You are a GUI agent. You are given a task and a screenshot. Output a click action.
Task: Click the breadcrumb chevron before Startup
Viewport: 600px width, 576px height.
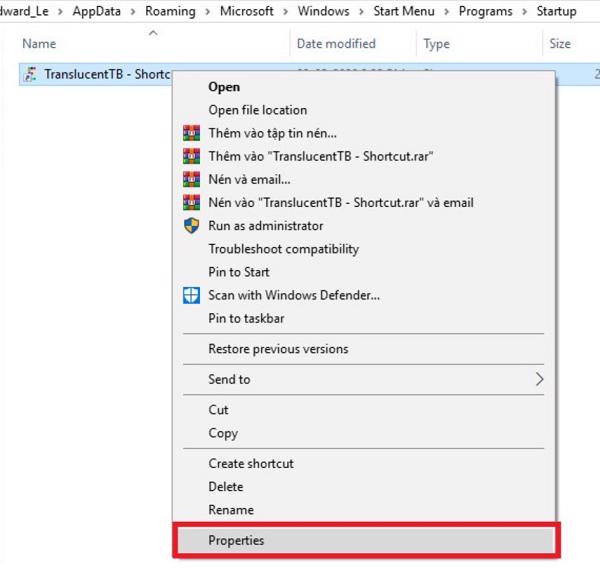525,12
